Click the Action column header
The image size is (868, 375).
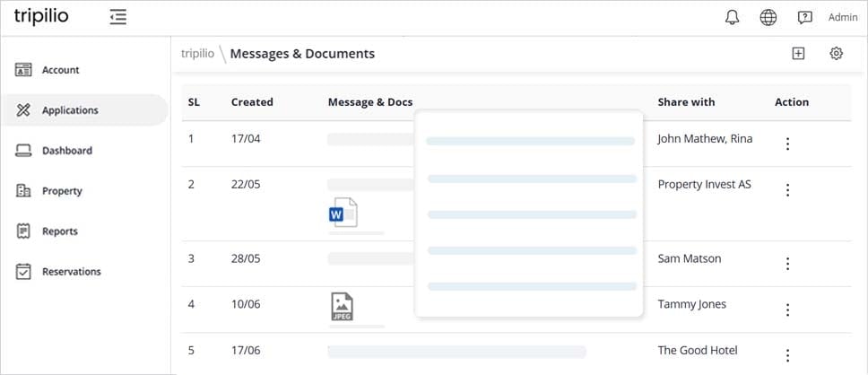tap(792, 102)
